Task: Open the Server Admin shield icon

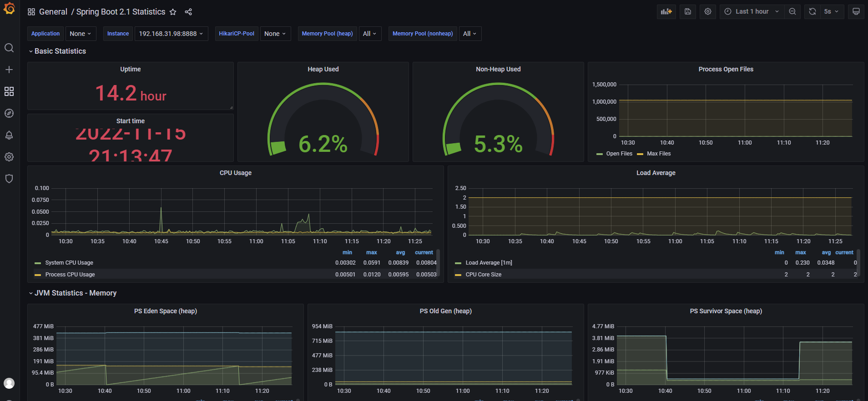Action: (9, 179)
